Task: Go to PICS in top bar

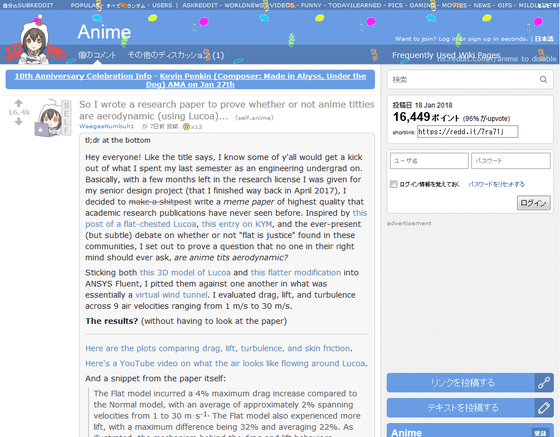Action: coord(395,5)
